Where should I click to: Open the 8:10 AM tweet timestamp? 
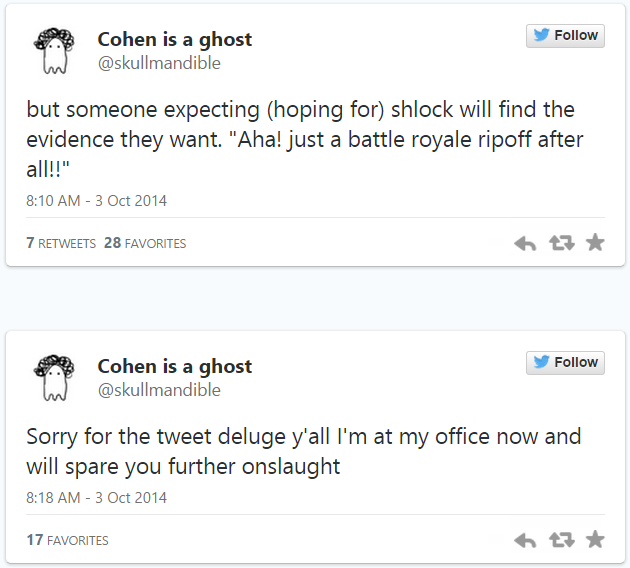pos(96,201)
